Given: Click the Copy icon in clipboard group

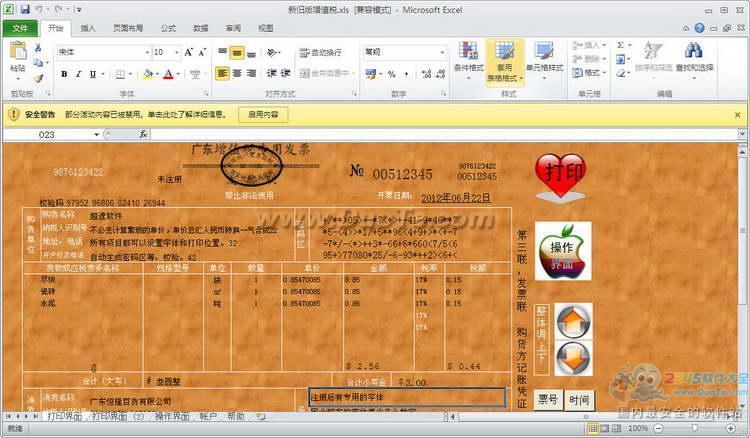Looking at the screenshot, I should 38,63.
